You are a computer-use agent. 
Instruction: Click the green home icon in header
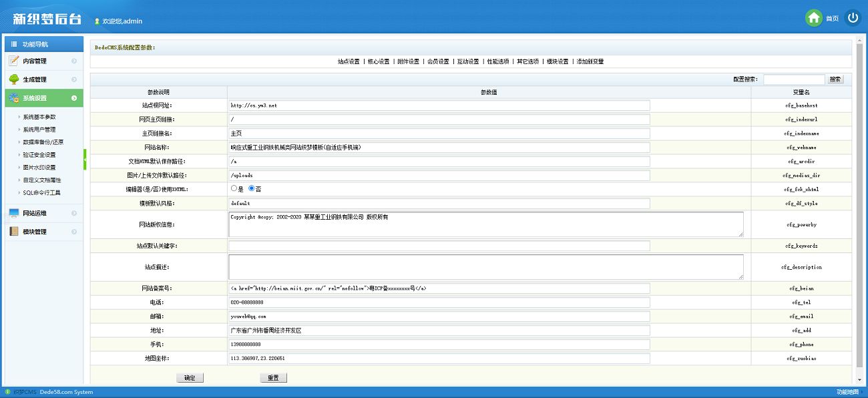tap(813, 18)
